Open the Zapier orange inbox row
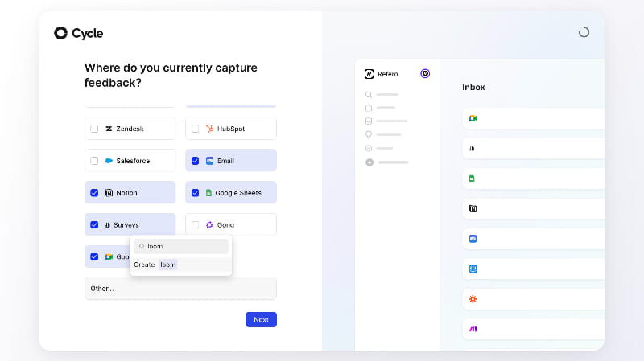The height and width of the screenshot is (361, 644). click(x=533, y=298)
